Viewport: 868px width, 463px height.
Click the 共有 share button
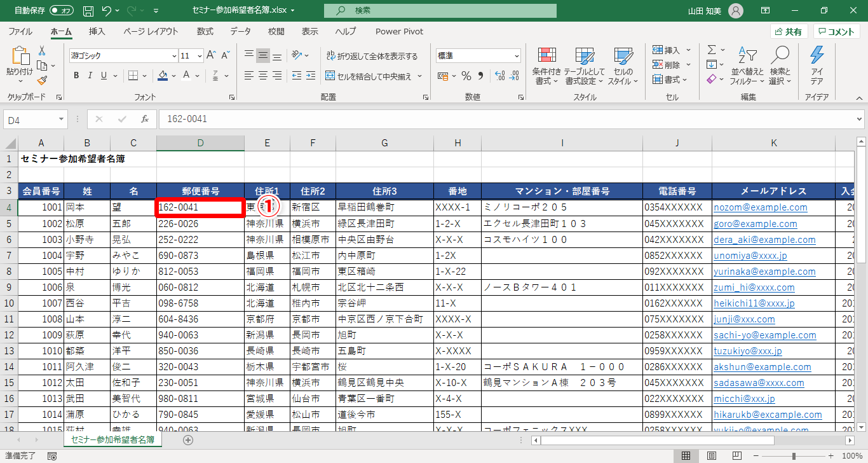pos(789,32)
